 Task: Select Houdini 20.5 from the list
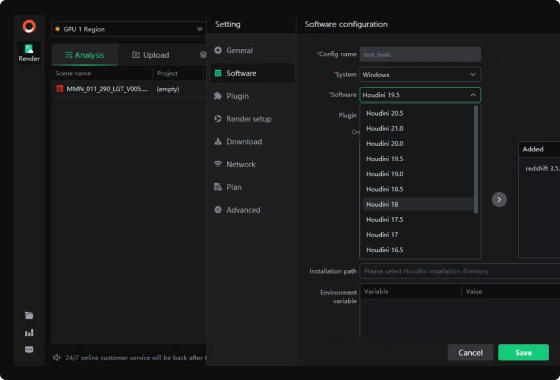click(418, 113)
